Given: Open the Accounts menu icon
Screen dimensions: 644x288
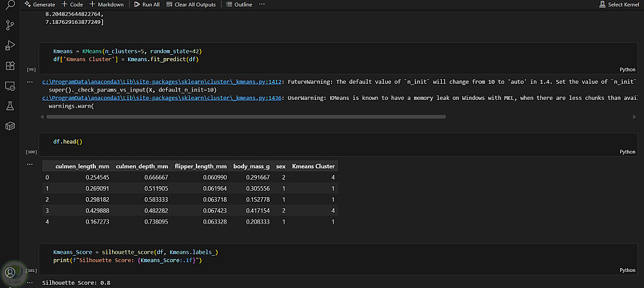Looking at the screenshot, I should 10,272.
